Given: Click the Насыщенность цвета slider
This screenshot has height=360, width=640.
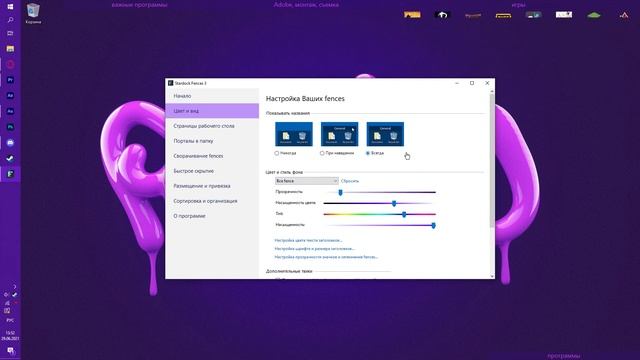Looking at the screenshot, I should [380, 203].
